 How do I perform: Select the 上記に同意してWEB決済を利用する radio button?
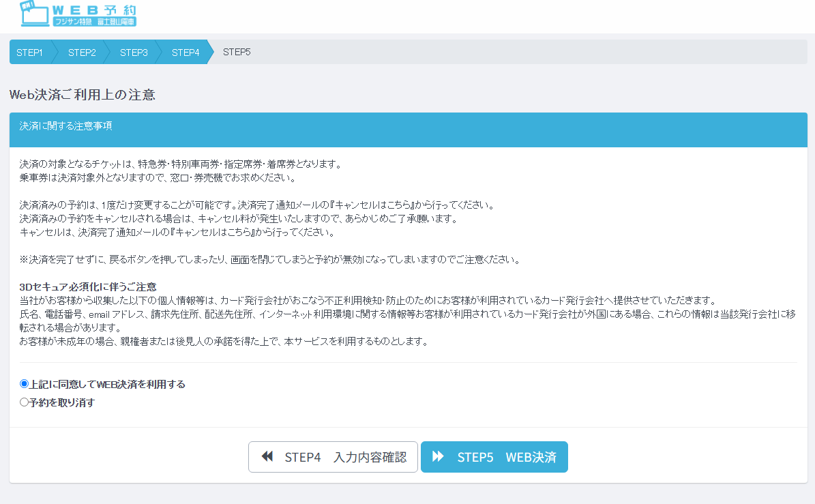click(x=25, y=384)
